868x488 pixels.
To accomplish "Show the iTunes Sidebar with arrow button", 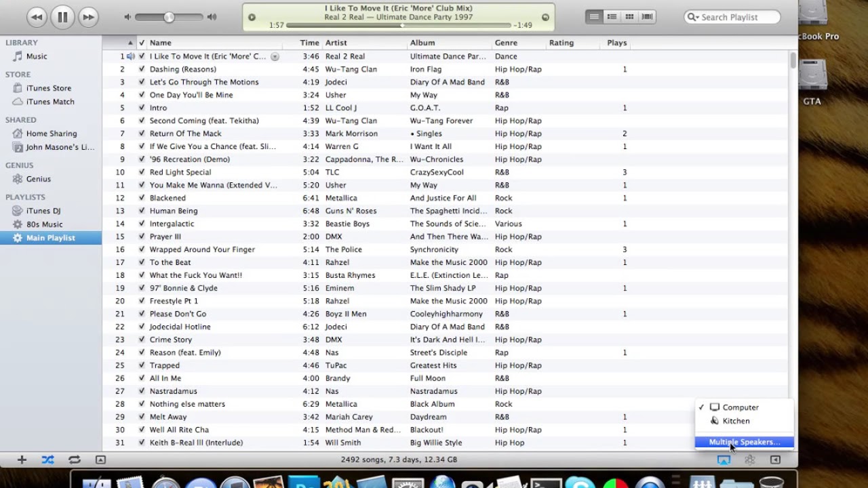I will (x=775, y=460).
